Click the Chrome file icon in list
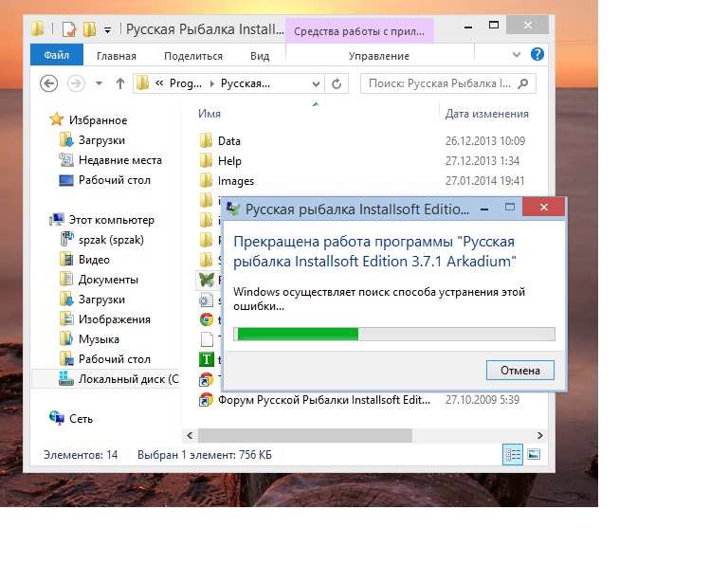Image resolution: width=728 pixels, height=582 pixels. [x=206, y=319]
